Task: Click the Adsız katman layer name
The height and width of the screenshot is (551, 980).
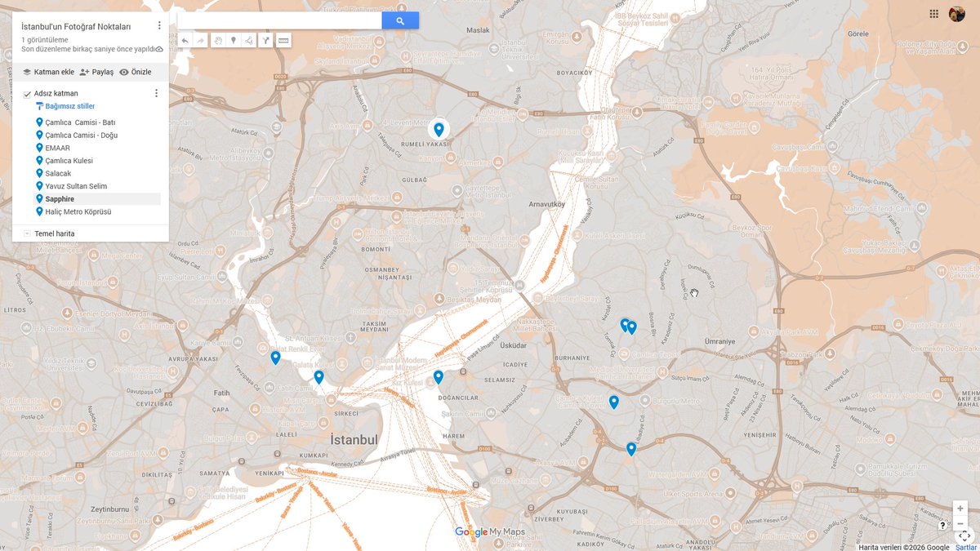Action: (56, 94)
